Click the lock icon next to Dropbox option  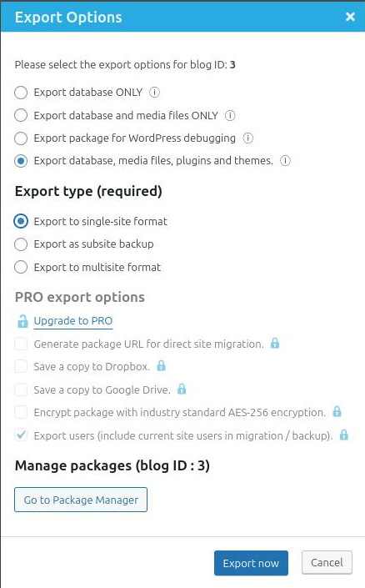tap(161, 365)
